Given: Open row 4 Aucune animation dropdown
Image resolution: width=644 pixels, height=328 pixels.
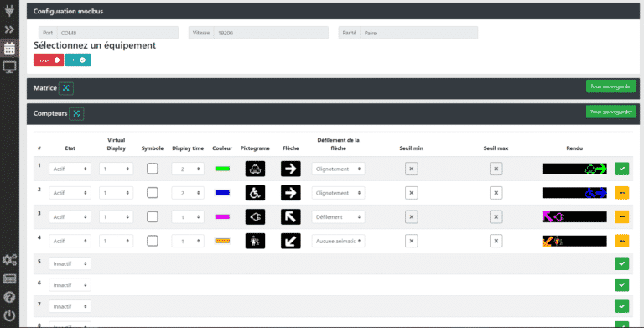Looking at the screenshot, I should point(338,241).
